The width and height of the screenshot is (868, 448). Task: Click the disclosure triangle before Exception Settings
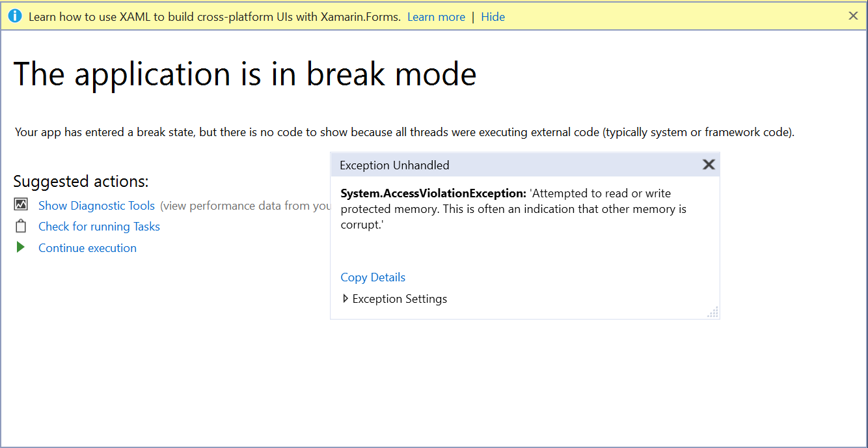pyautogui.click(x=346, y=298)
